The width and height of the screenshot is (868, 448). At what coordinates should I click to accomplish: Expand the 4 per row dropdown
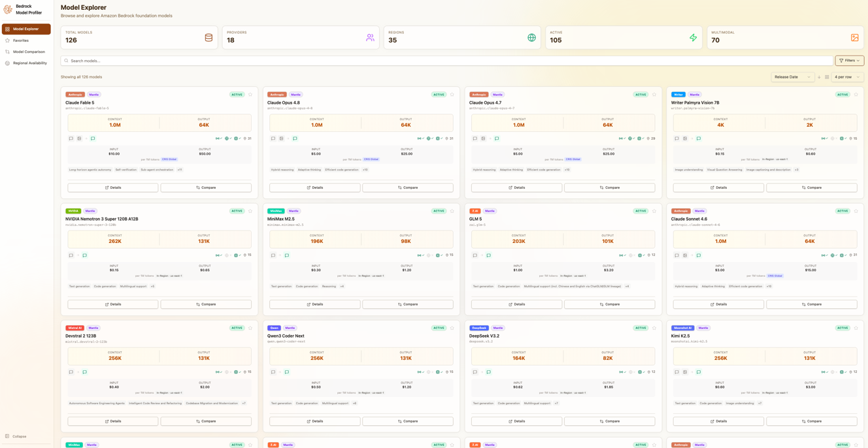[x=848, y=77]
